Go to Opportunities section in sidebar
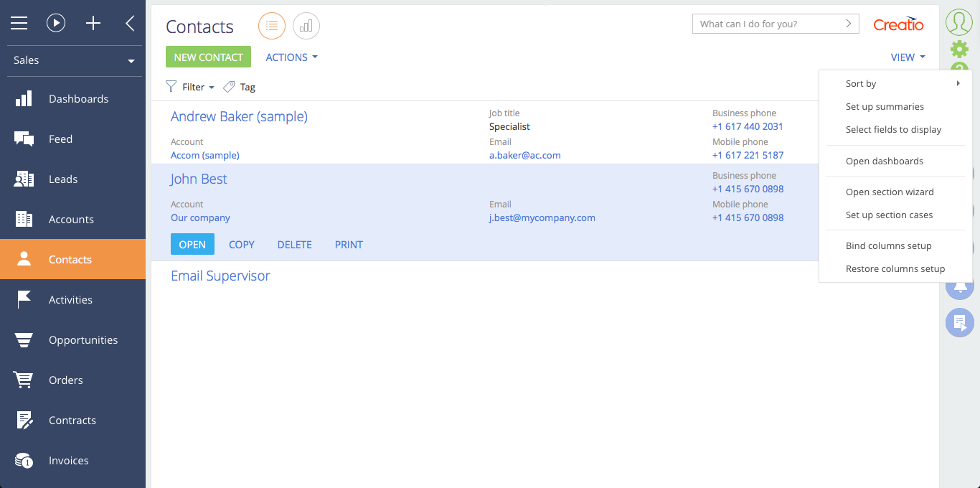Viewport: 980px width, 488px height. pos(83,340)
